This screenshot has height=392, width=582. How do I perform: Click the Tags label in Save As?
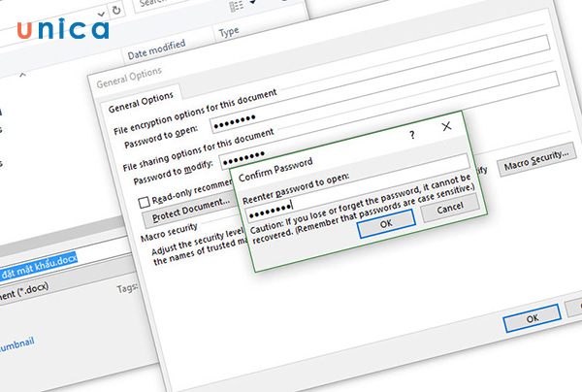(x=127, y=288)
